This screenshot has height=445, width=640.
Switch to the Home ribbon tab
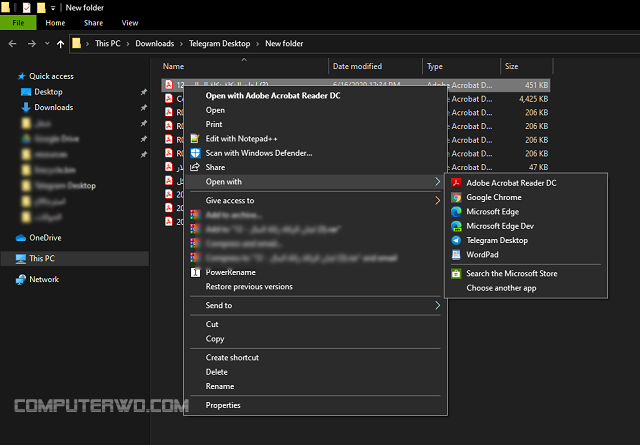(55, 23)
